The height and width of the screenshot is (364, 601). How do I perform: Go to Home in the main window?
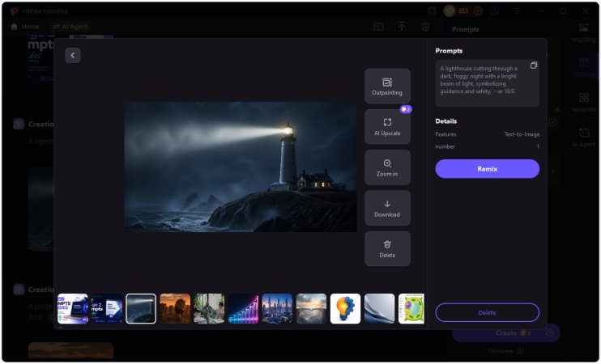pos(25,27)
